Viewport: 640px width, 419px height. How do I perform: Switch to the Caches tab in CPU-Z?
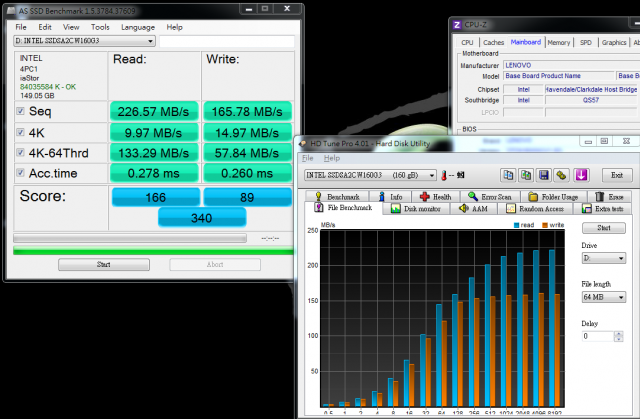tap(493, 42)
